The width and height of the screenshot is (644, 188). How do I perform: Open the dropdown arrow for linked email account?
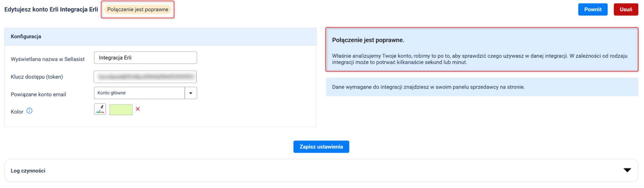(x=191, y=93)
